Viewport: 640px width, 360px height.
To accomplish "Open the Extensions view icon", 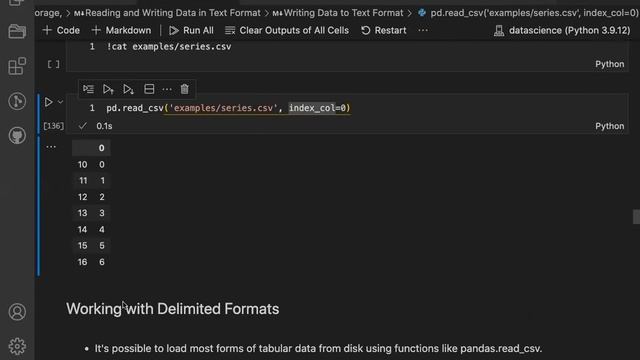I will (x=17, y=66).
